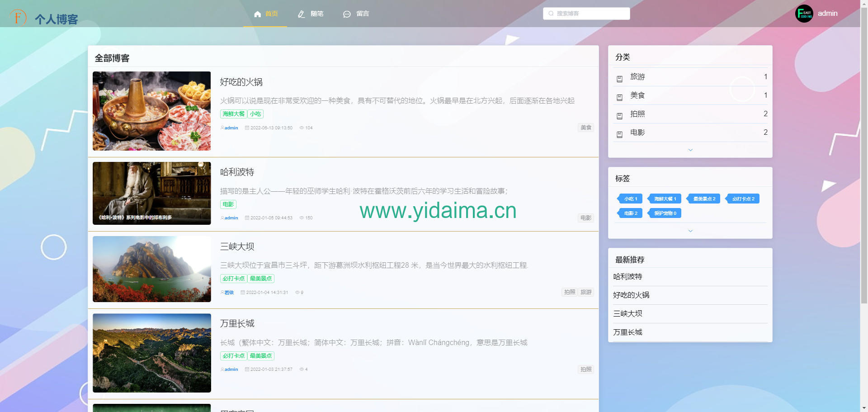Click the book icon beside 拍照 category

pos(619,116)
